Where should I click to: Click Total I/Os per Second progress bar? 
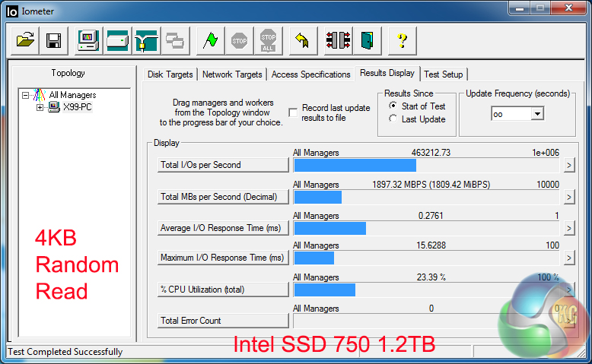point(426,165)
